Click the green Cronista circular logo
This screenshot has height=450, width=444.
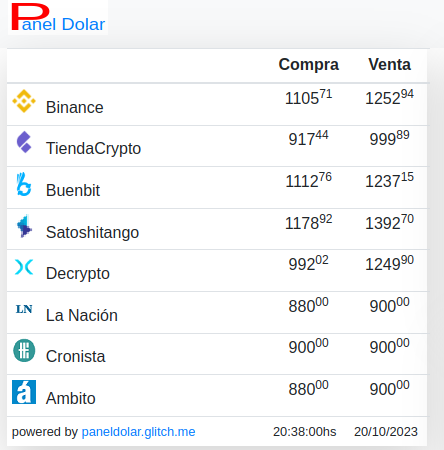pos(24,350)
